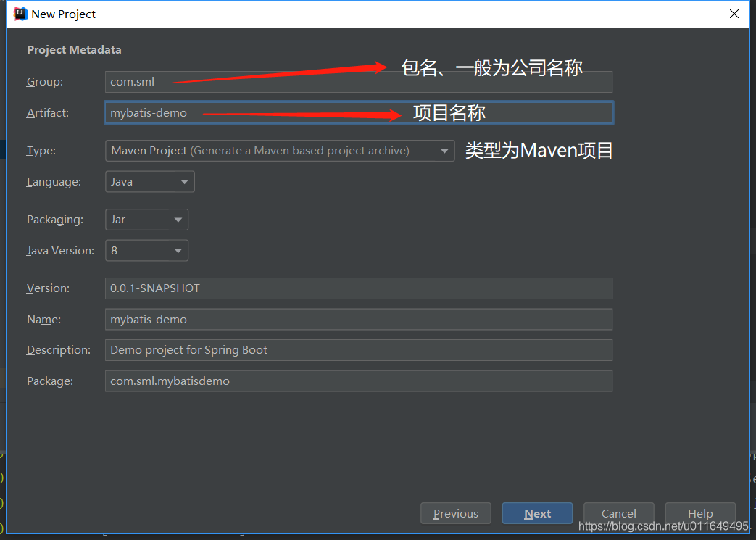The image size is (756, 540).
Task: Focus the Artifact field with mybatis-demo
Action: pyautogui.click(x=359, y=113)
